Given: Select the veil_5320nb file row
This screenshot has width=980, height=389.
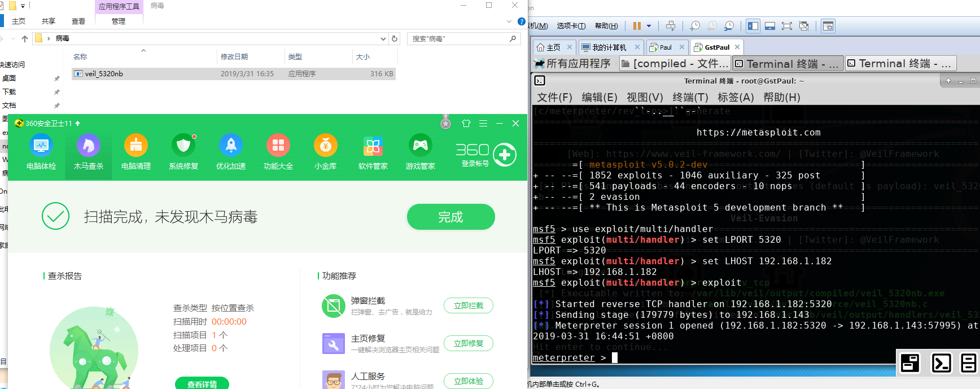Looking at the screenshot, I should [x=234, y=73].
